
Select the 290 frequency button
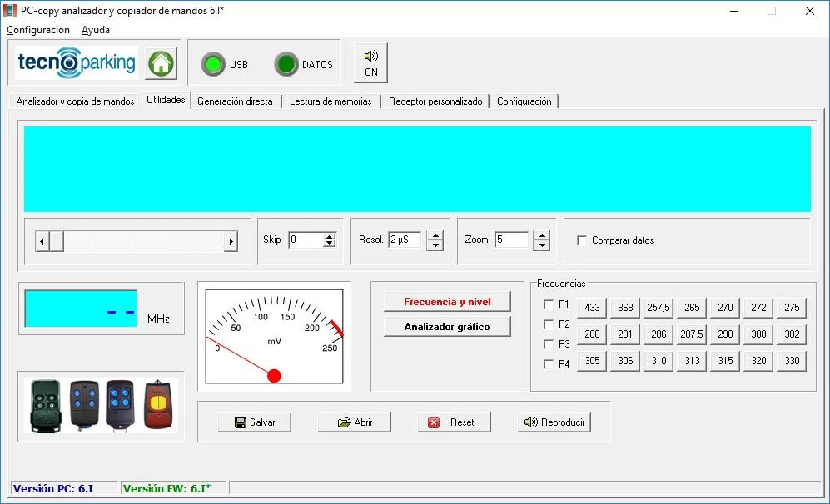click(725, 334)
